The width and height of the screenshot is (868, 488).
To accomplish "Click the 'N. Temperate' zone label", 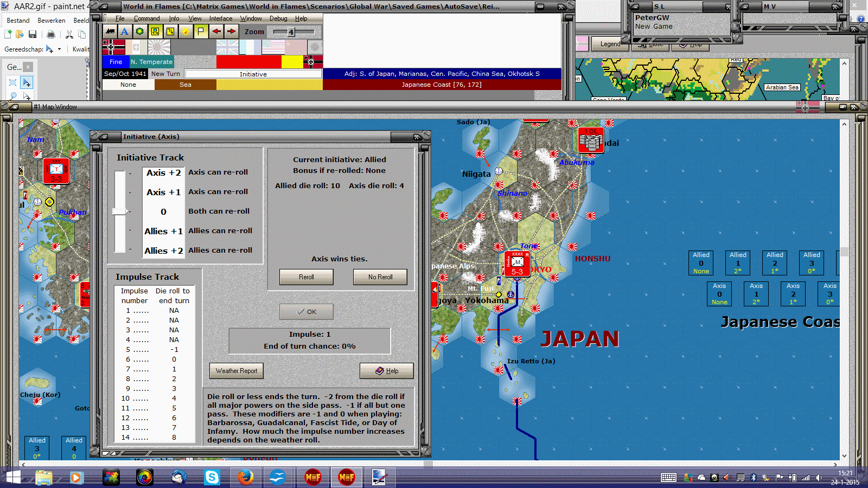I will click(x=152, y=62).
